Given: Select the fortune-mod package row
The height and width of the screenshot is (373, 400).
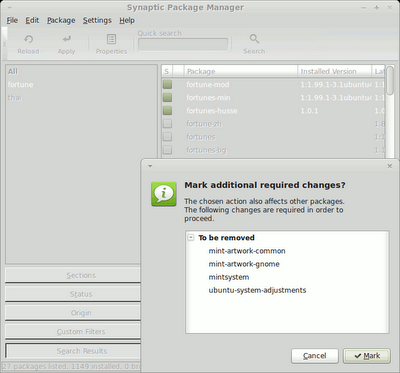Looking at the screenshot, I should coord(273,84).
